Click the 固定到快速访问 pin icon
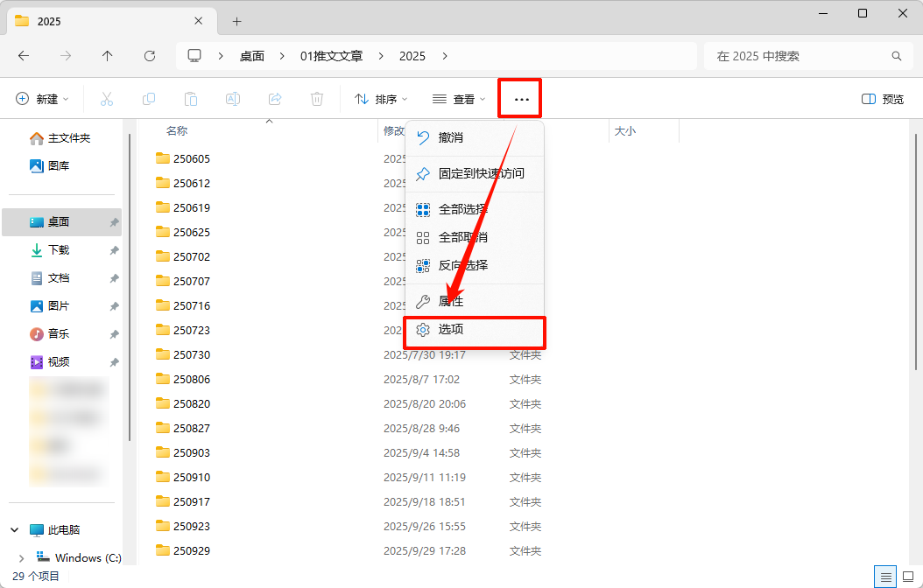Screen dimensions: 923x588 click(x=423, y=173)
